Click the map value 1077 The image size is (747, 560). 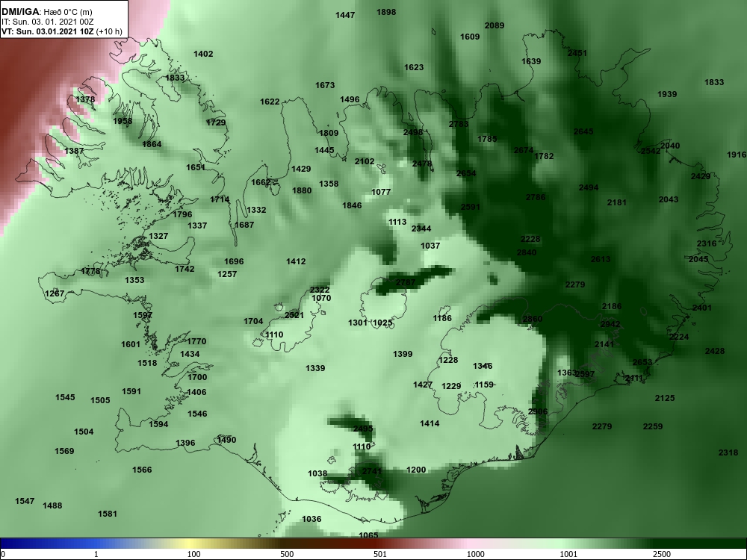click(381, 193)
